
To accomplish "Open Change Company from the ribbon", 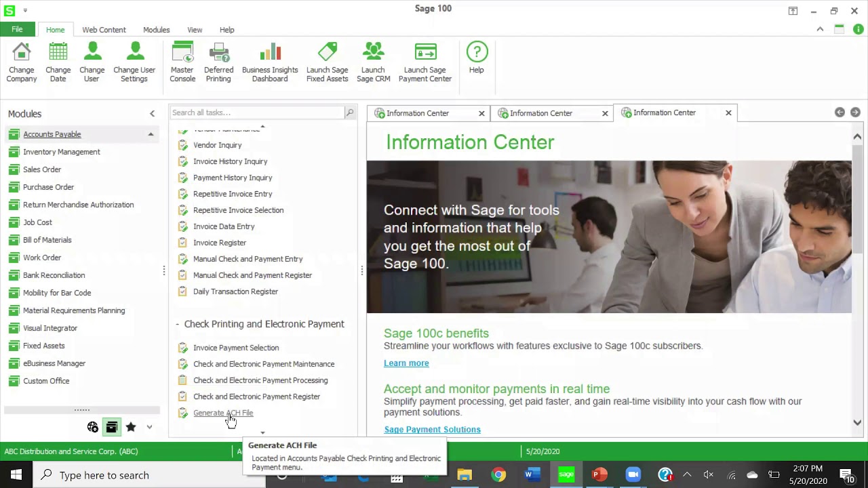I will click(x=22, y=62).
